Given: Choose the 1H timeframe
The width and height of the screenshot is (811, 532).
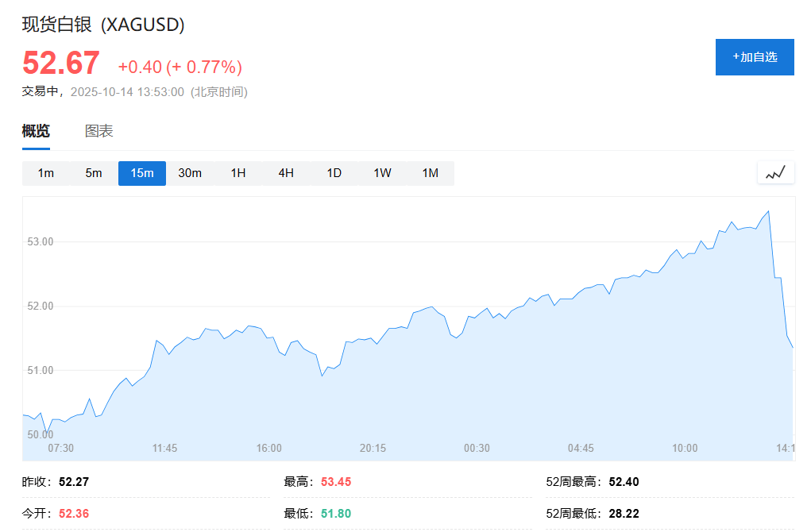Looking at the screenshot, I should [x=238, y=173].
